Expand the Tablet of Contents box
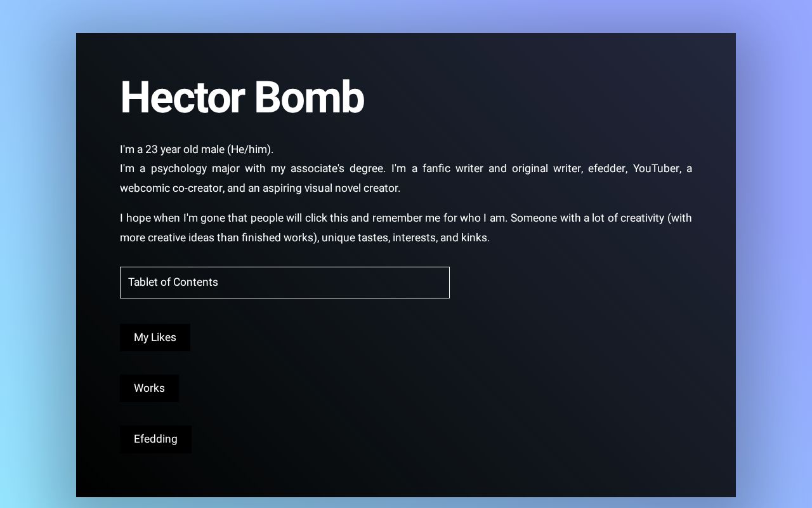 (284, 282)
